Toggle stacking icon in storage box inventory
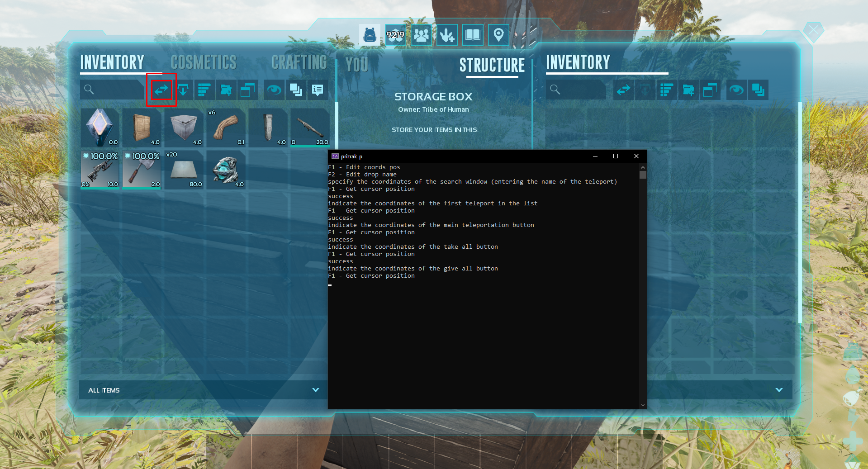 [x=758, y=90]
